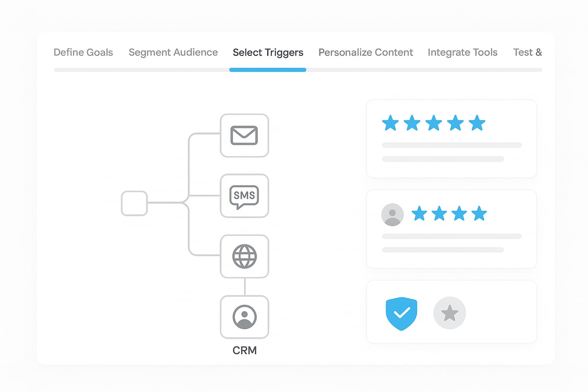Toggle the fifth star in the top rating
The width and height of the screenshot is (588, 392).
[x=477, y=123]
